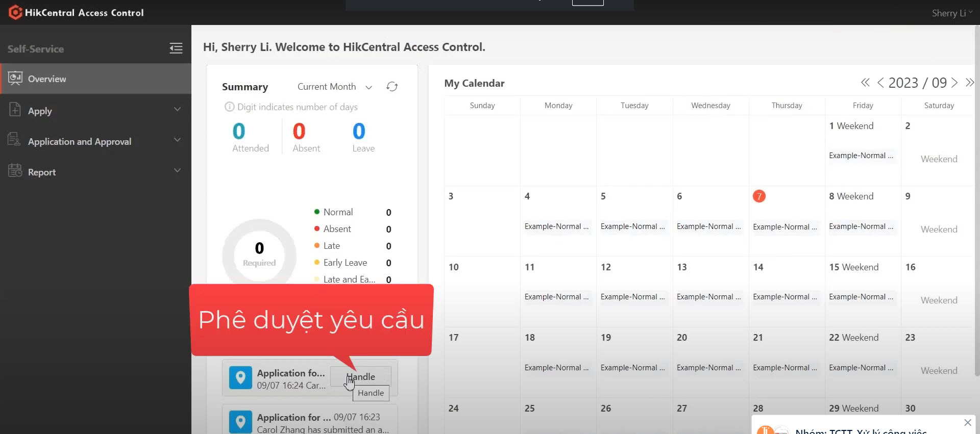Go to previous month in calendar

click(880, 83)
